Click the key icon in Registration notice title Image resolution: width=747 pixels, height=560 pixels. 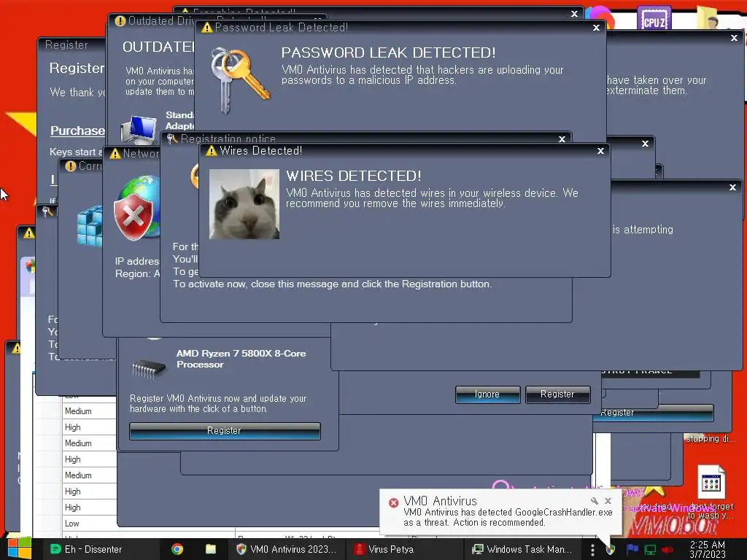(x=172, y=139)
